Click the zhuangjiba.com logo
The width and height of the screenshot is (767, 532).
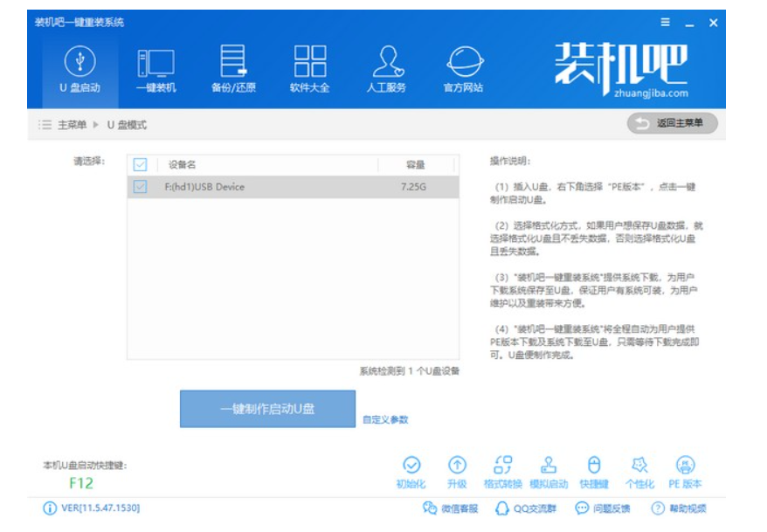[x=621, y=69]
